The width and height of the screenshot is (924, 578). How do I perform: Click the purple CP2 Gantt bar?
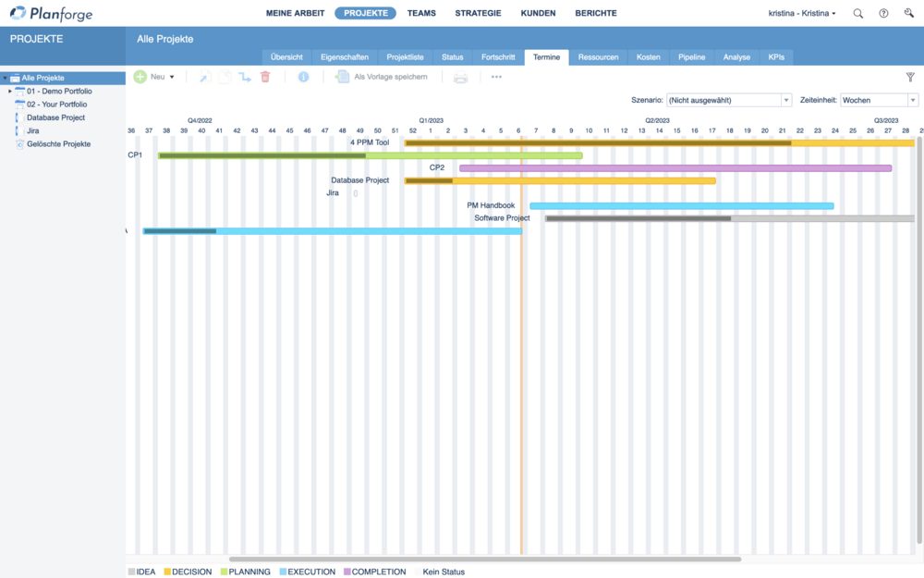675,168
